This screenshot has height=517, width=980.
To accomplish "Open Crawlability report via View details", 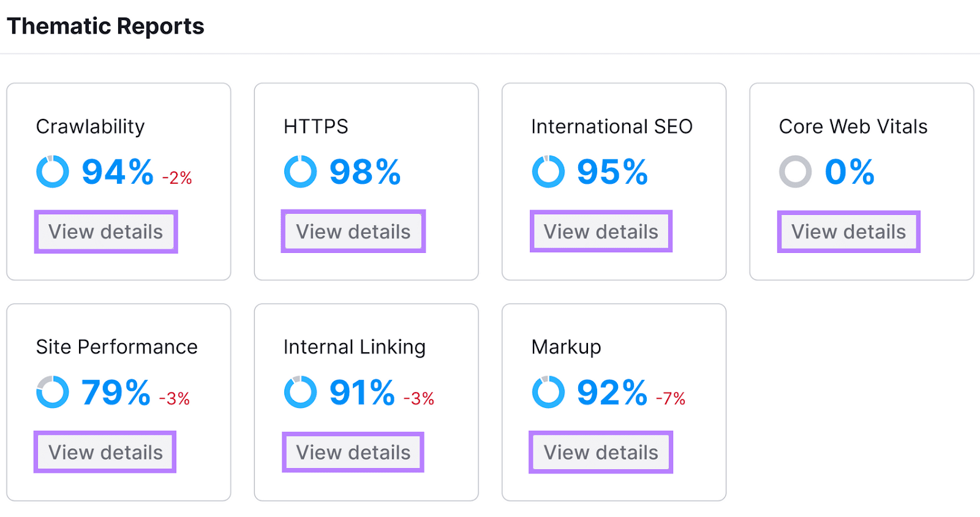I will point(105,232).
